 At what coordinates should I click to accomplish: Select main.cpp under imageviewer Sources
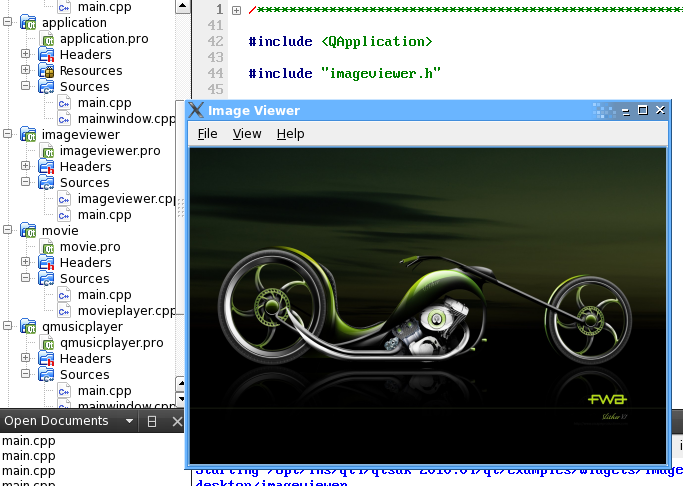tap(105, 215)
